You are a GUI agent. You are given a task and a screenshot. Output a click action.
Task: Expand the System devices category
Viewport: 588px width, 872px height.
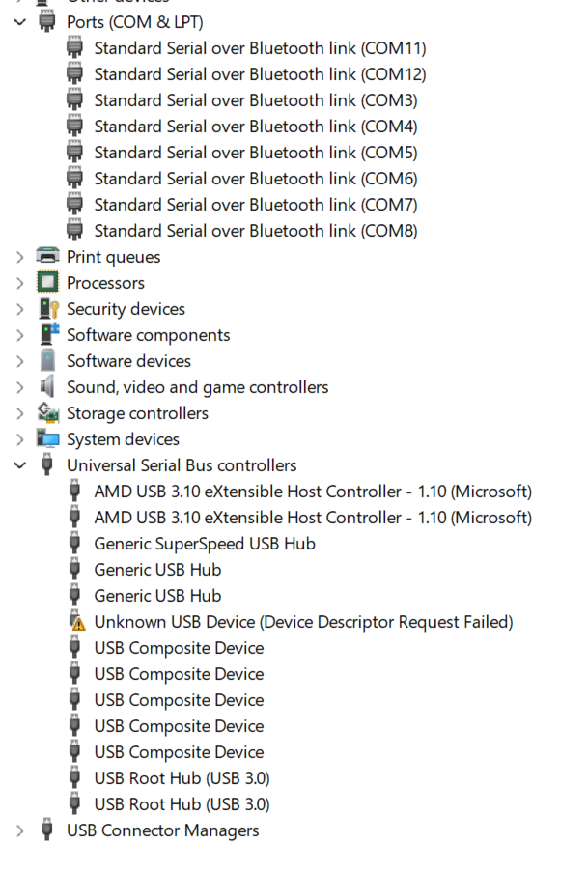[x=20, y=439]
